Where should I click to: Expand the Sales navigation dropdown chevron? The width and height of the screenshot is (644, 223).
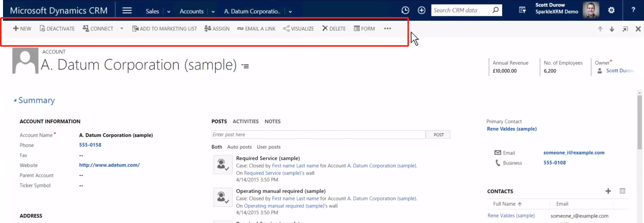[168, 11]
